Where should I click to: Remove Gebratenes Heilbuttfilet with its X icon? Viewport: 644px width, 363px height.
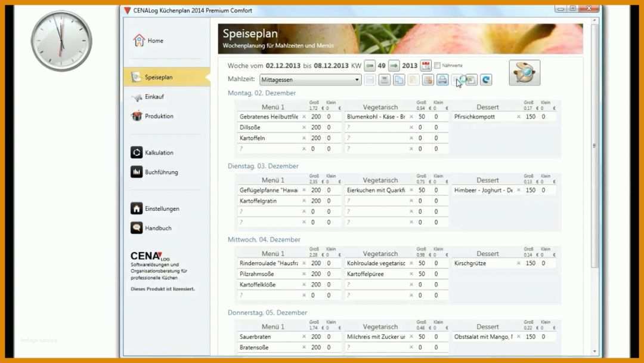pos(304,117)
